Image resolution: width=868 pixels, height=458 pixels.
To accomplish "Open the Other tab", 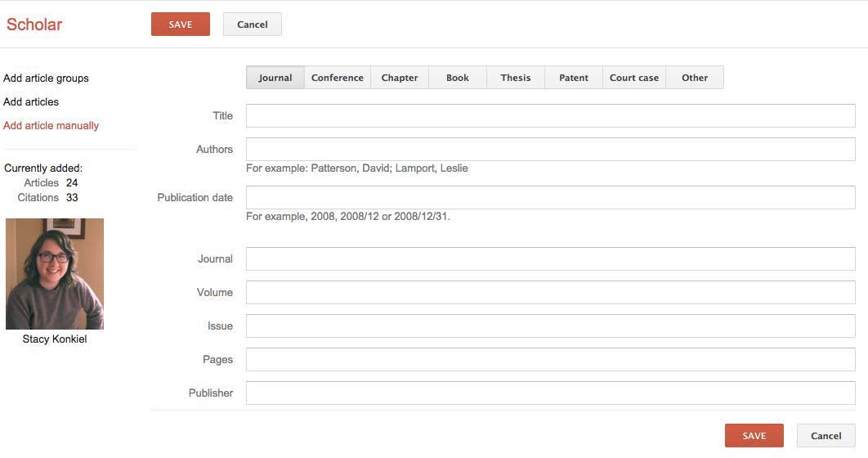I will click(695, 78).
